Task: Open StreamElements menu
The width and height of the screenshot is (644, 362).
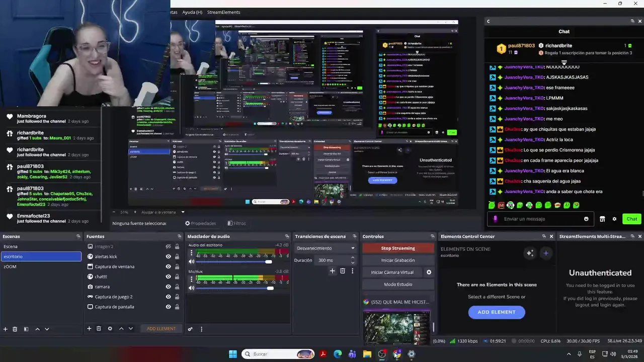Action: tap(223, 12)
